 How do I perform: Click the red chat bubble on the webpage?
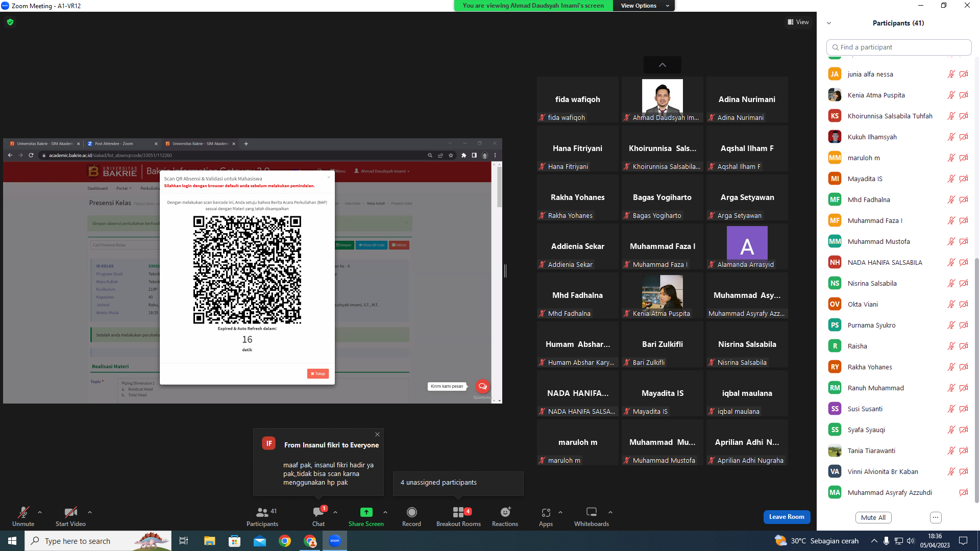point(482,386)
